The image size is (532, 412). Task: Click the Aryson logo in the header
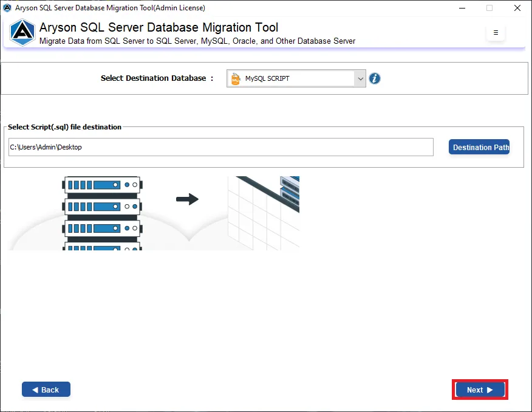tap(22, 33)
